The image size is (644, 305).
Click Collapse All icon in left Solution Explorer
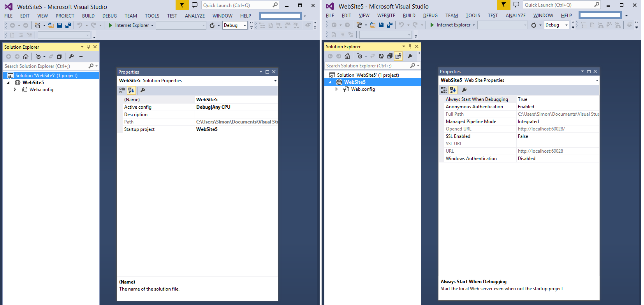[60, 56]
